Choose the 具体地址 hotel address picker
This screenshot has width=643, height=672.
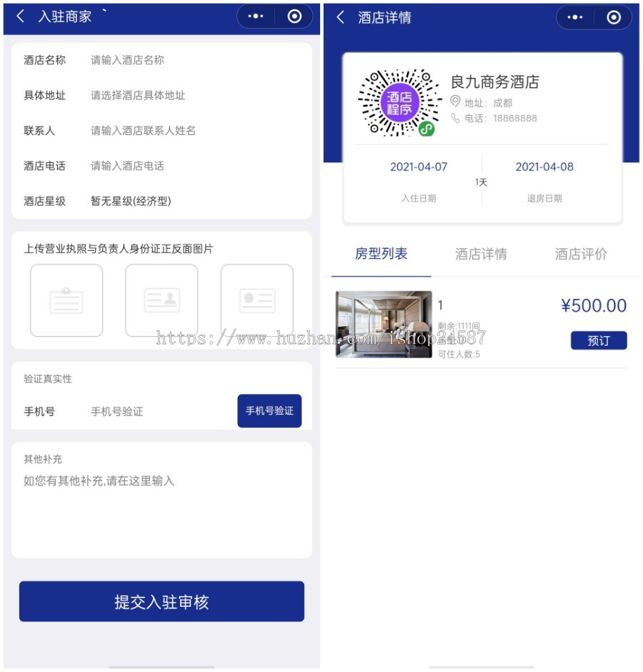click(x=162, y=95)
